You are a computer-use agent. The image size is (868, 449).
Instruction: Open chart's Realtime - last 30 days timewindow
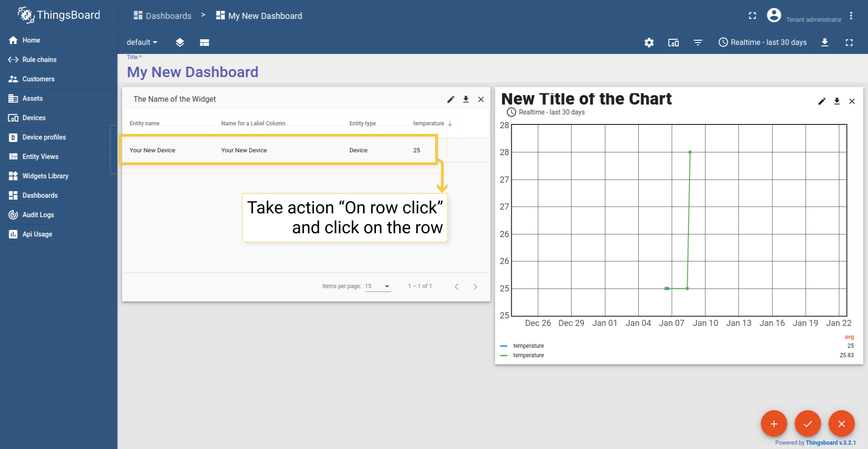pos(546,112)
